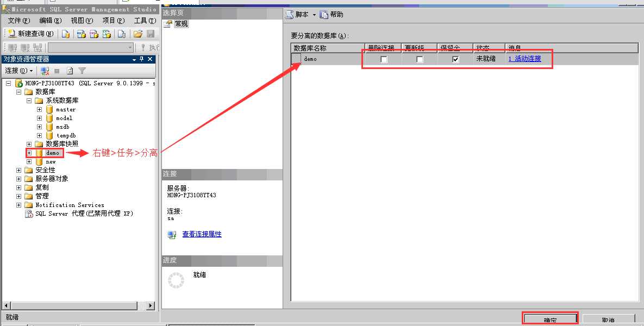Expand the demo database node
The height and width of the screenshot is (326, 644).
tap(29, 153)
